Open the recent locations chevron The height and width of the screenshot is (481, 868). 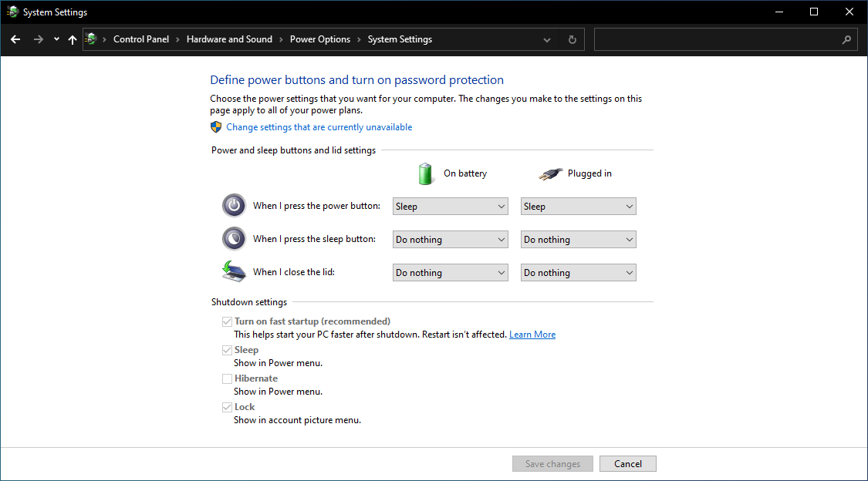[56, 39]
